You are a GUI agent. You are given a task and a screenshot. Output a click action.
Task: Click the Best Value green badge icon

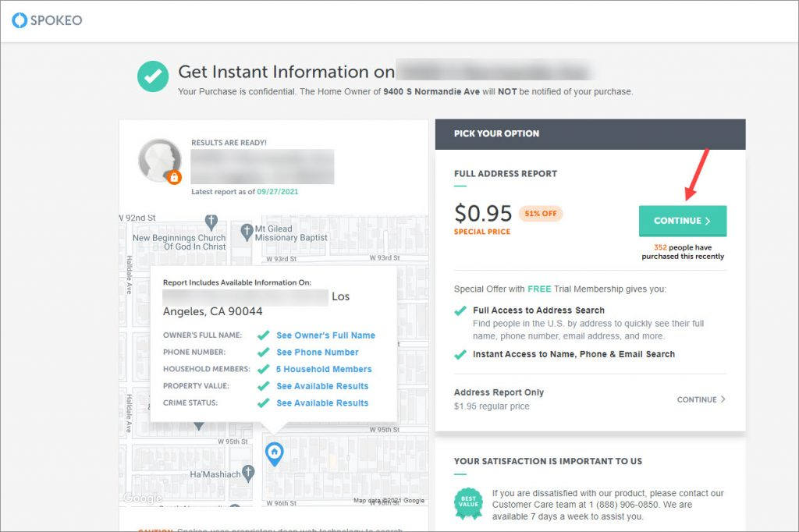coord(468,503)
